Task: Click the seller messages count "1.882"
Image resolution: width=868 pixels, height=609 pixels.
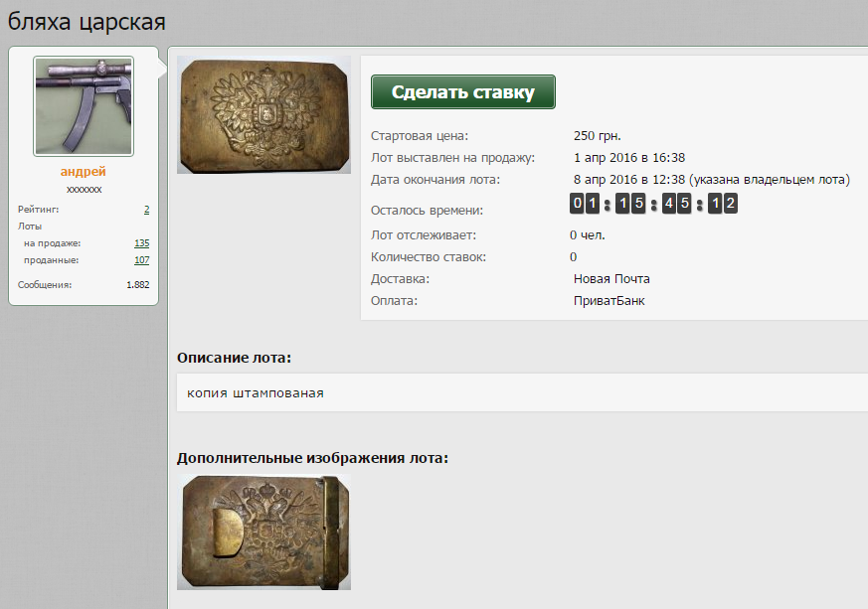Action: pos(137,285)
